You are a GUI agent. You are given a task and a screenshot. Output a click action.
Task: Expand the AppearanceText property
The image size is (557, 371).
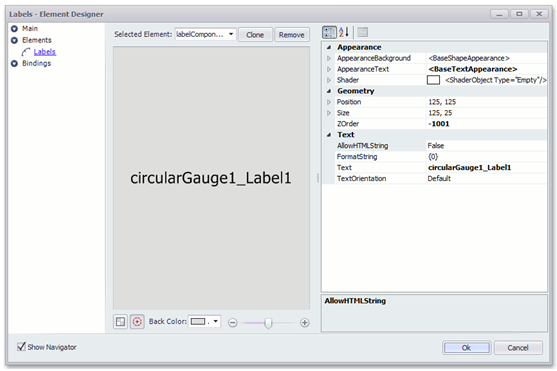tap(329, 69)
